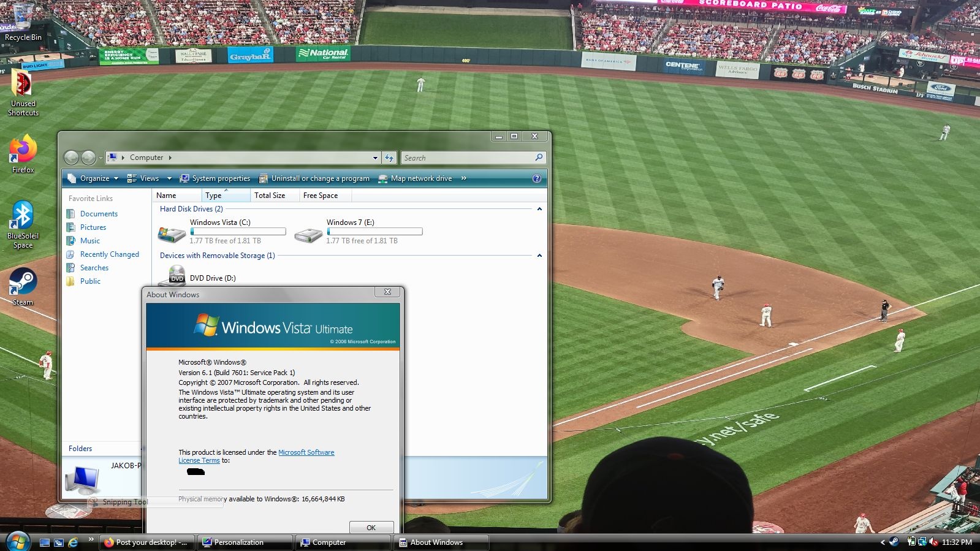Open the Firefox desktop shortcut

[x=23, y=151]
